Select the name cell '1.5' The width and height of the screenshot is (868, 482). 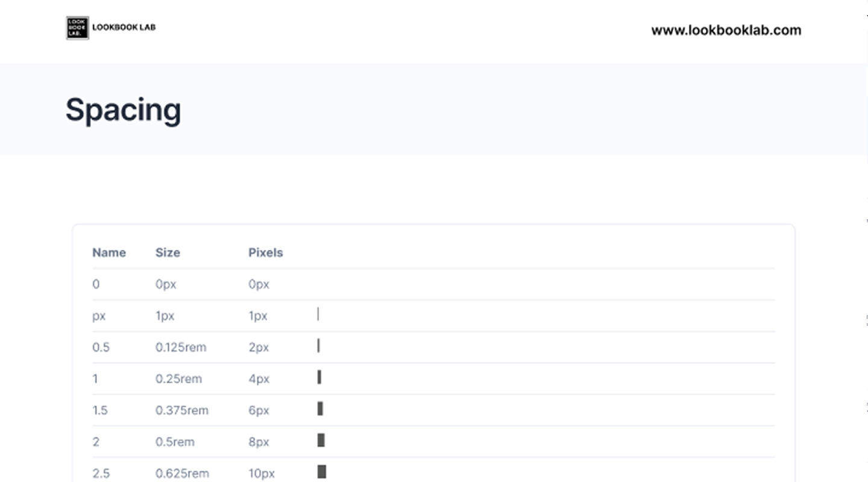tap(100, 410)
